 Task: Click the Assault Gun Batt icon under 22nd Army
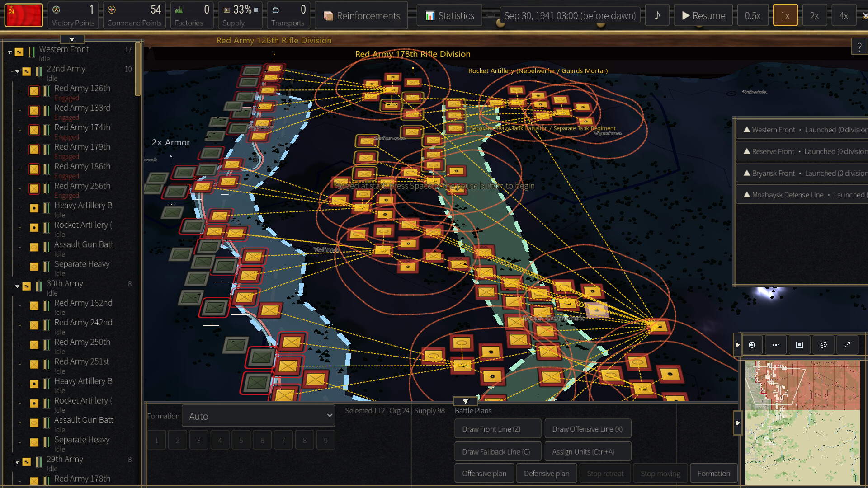point(34,247)
